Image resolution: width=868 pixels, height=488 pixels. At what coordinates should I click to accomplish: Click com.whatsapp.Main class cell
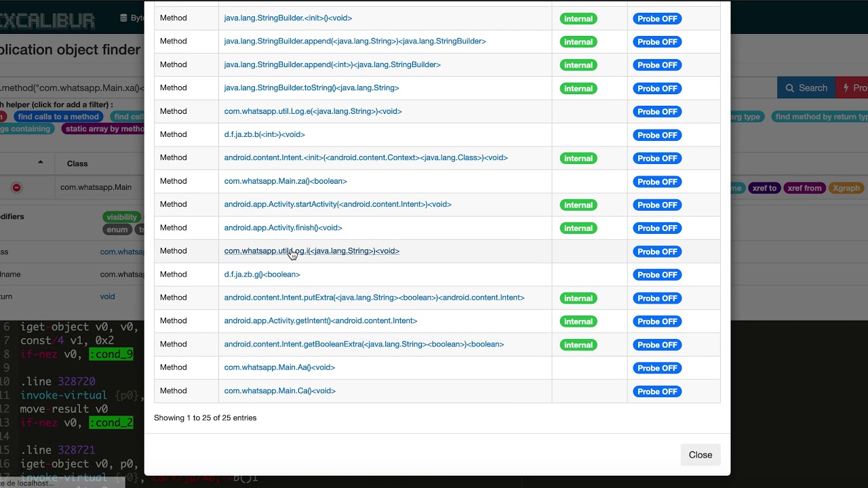pyautogui.click(x=96, y=187)
